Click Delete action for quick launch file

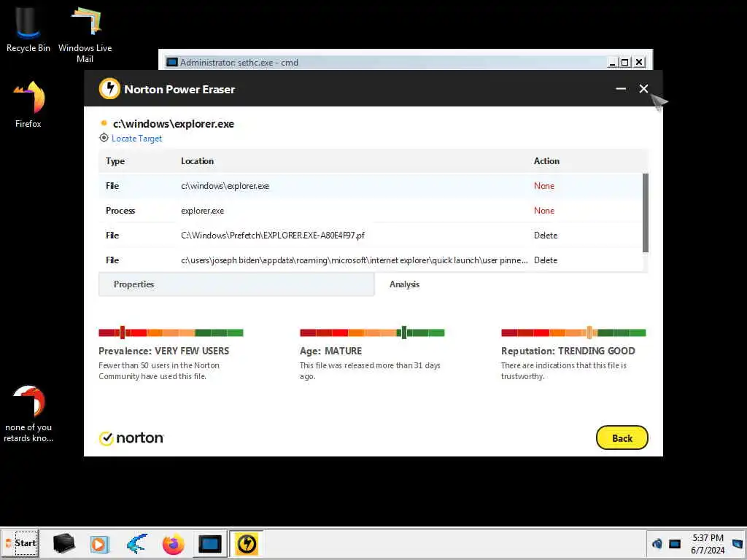(x=546, y=260)
